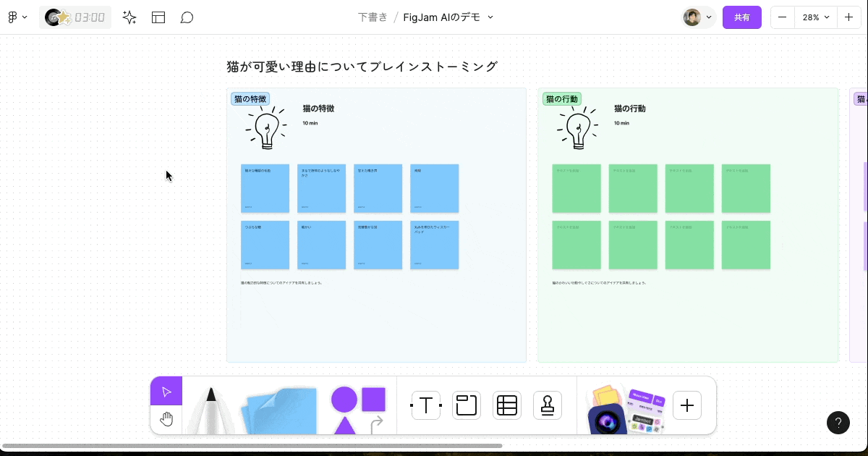Switch to the hand tool
The image size is (868, 456).
point(166,418)
